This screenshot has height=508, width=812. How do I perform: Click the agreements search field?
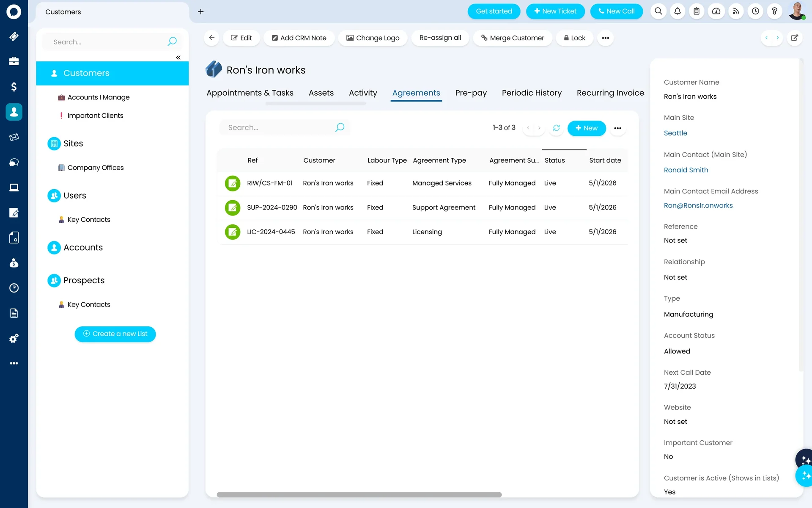pos(284,127)
